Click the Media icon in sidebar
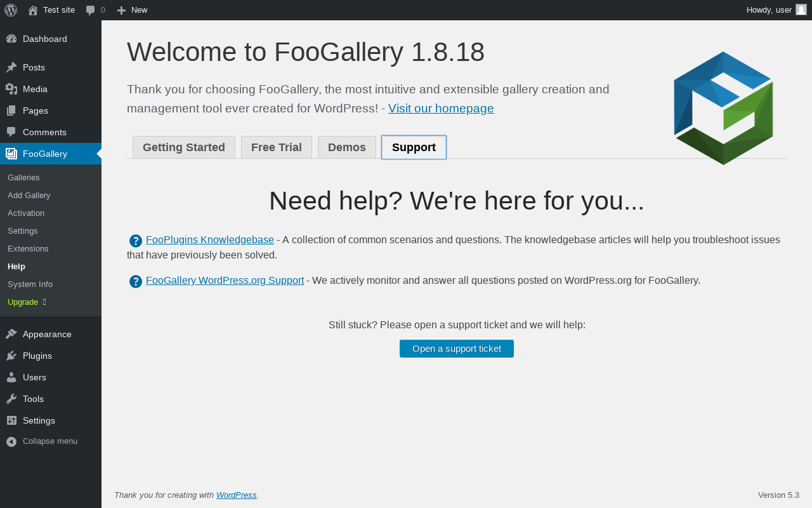Viewport: 812px width, 508px height. point(11,89)
